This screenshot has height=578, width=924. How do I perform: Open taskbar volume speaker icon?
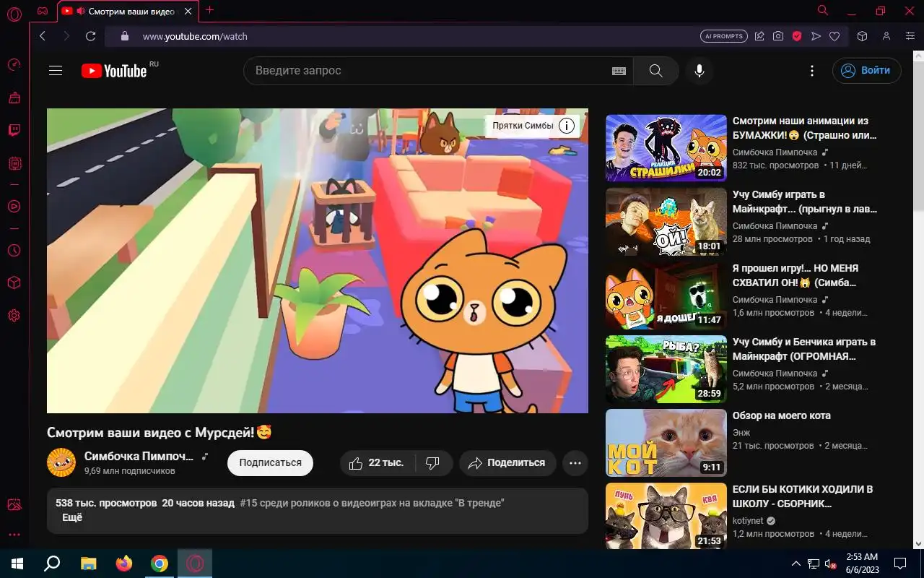pos(831,564)
